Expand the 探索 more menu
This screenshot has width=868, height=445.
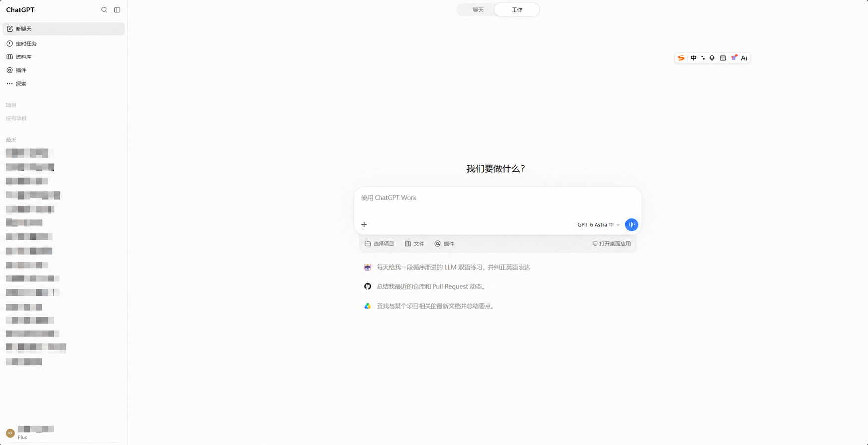click(64, 84)
